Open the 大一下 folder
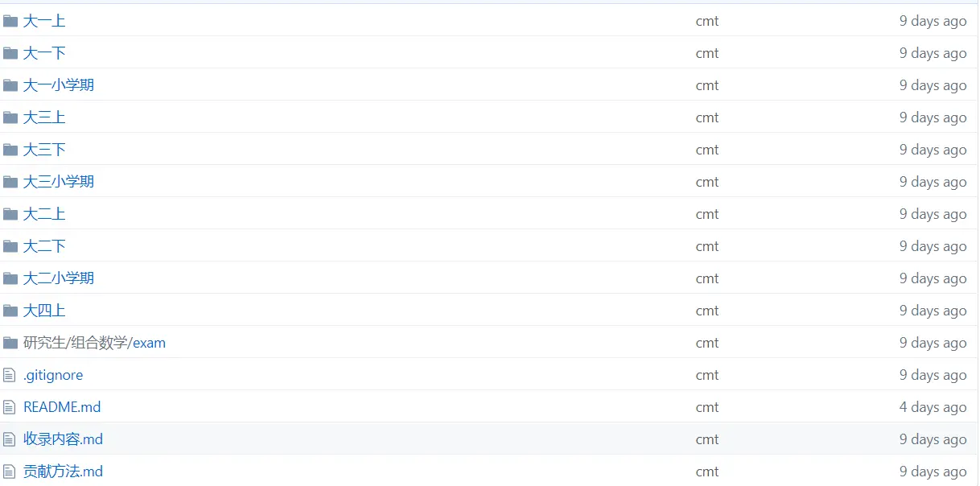980x486 pixels. tap(44, 53)
